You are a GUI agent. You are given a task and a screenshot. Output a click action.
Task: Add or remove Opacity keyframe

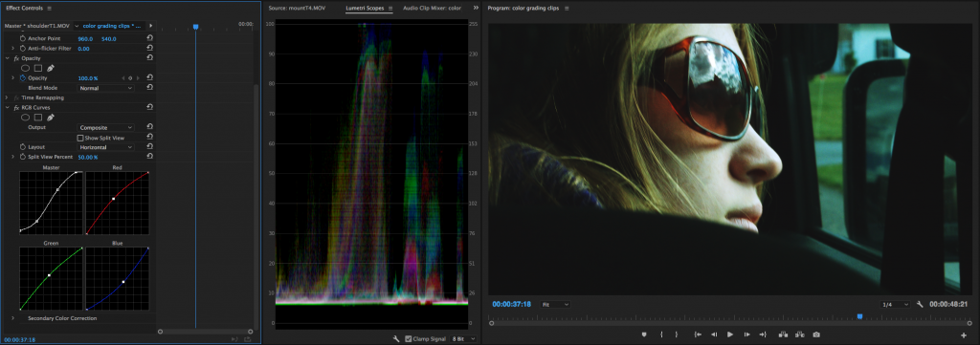[130, 78]
